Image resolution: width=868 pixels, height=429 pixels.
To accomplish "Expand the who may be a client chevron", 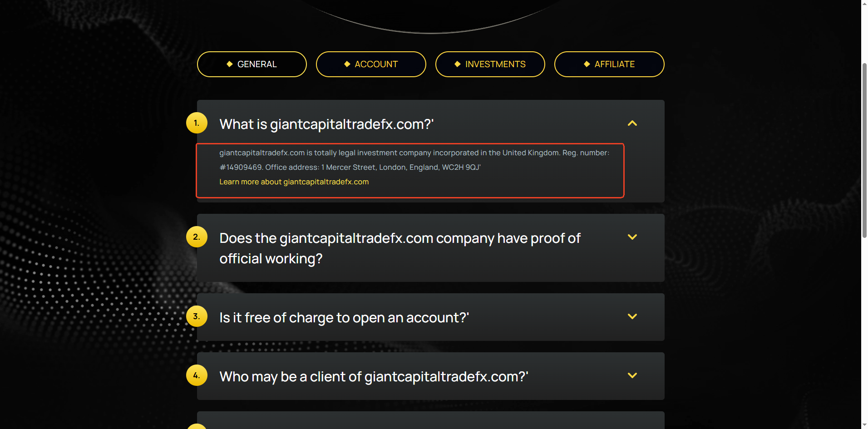I will click(x=632, y=375).
